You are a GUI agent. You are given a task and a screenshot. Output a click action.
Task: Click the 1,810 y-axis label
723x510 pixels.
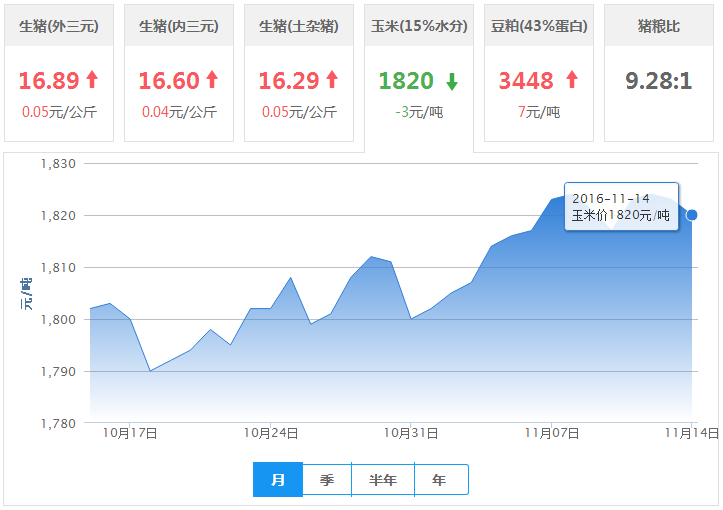pos(58,267)
